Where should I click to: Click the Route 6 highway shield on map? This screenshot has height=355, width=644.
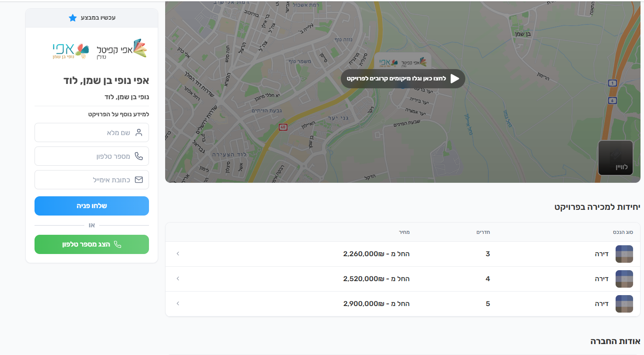[613, 101]
